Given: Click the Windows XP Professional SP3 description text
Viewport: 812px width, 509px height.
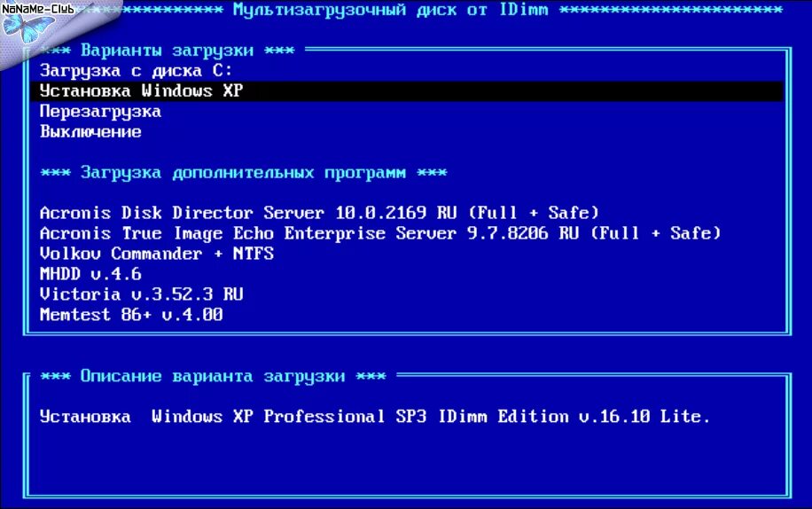Looking at the screenshot, I should tap(374, 416).
